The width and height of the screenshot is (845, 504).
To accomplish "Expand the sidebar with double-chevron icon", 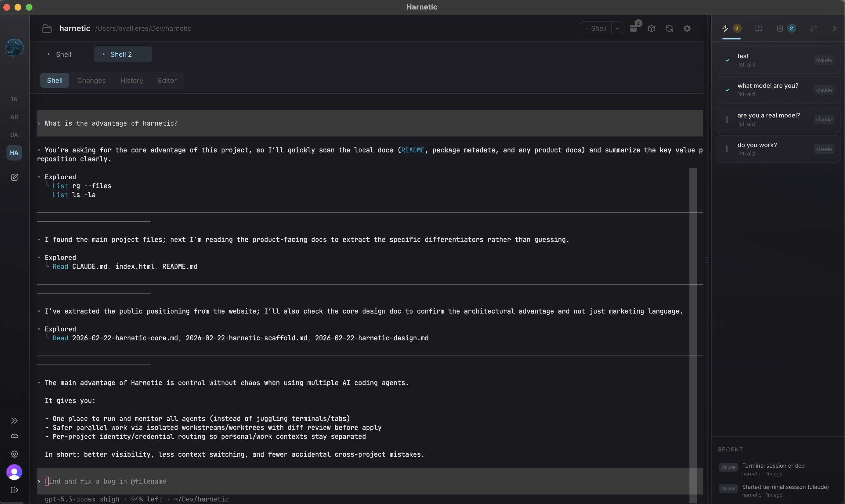I will coord(14,421).
